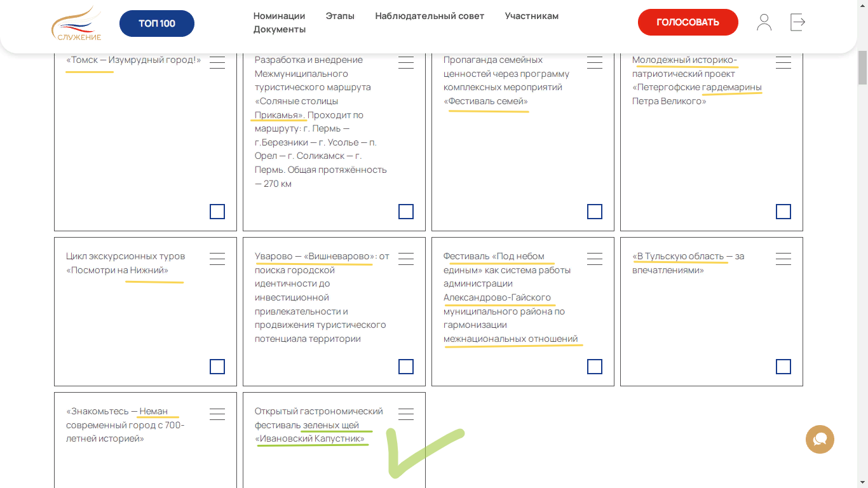
Task: Tick the checkbox on the Томск card
Action: pos(217,212)
